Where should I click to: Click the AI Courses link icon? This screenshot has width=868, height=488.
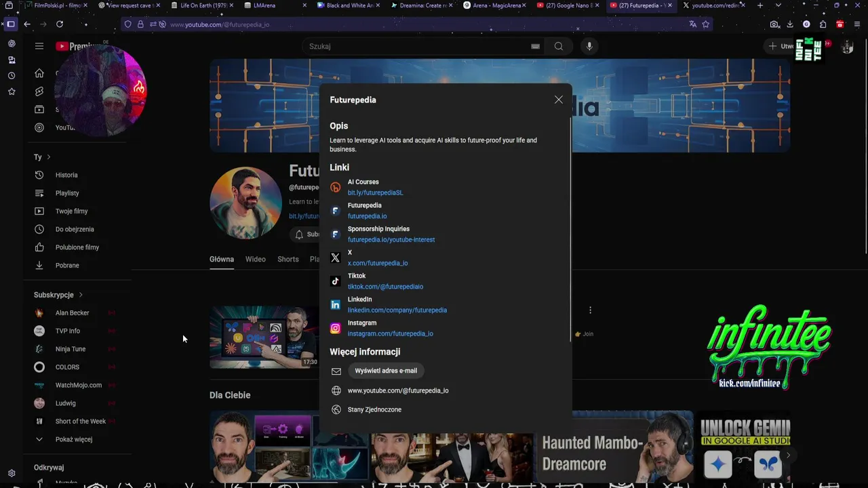tap(335, 187)
